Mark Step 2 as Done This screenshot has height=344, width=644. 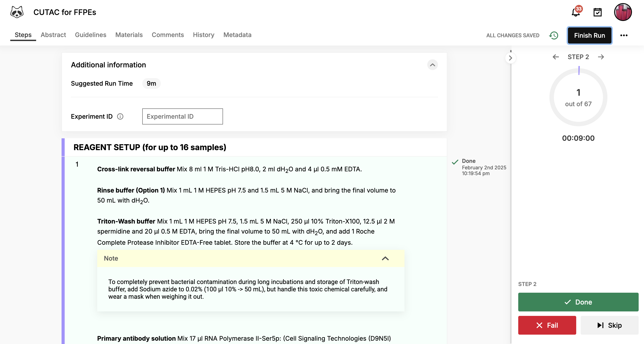(x=578, y=302)
